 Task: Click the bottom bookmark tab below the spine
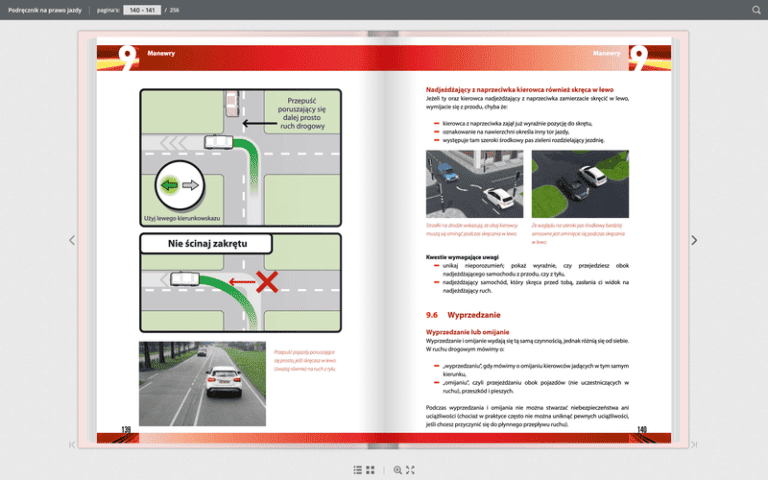(x=384, y=445)
